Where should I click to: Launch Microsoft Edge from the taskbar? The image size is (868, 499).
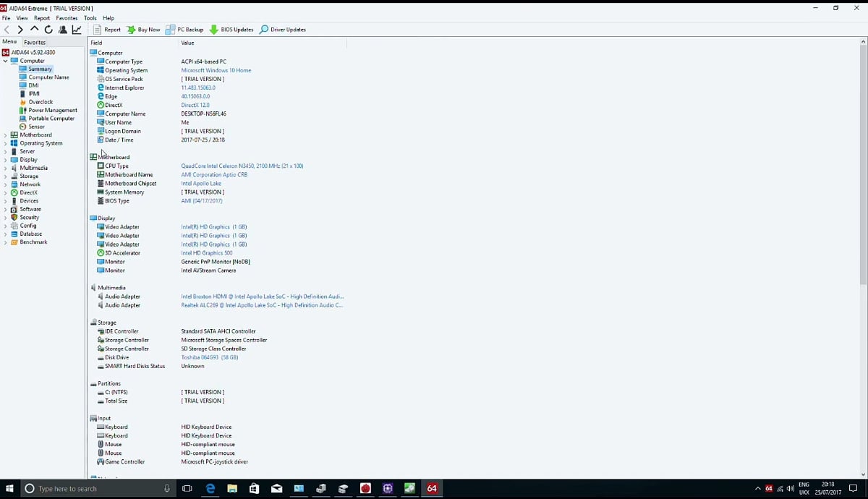click(210, 489)
